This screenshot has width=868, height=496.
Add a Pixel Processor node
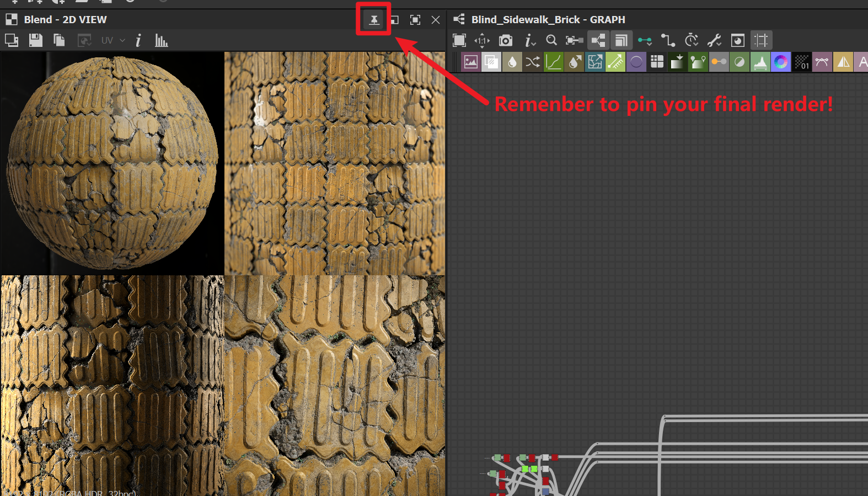point(802,62)
